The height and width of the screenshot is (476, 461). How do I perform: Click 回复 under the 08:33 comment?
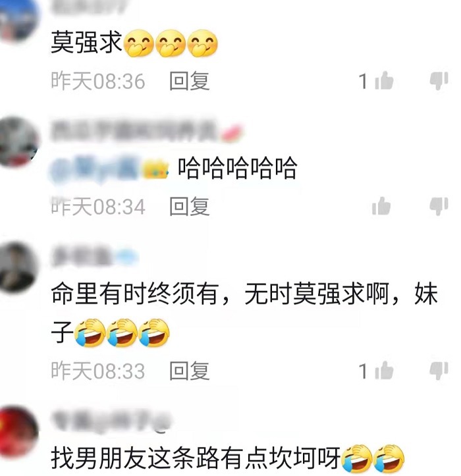click(190, 371)
